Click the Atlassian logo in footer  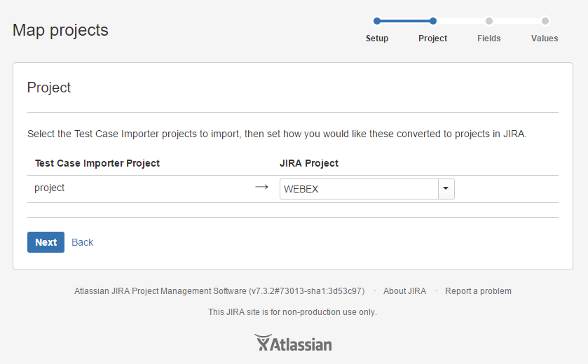293,343
